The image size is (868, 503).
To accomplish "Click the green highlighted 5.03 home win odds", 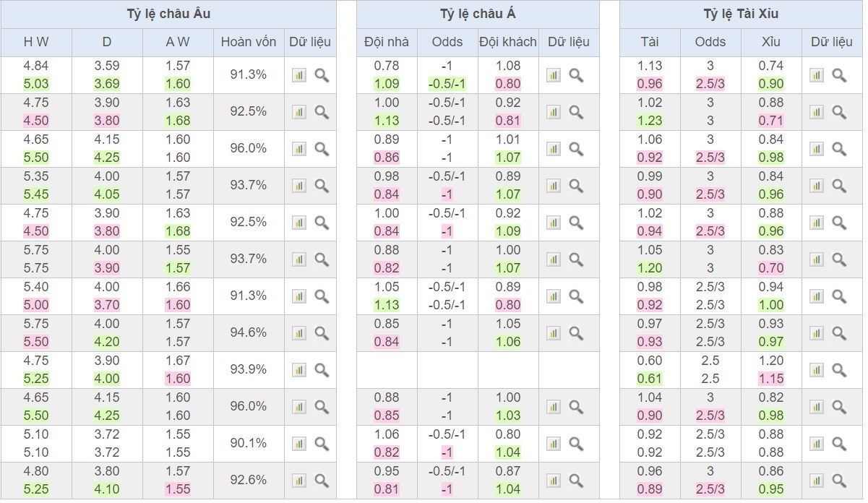I will [x=36, y=84].
